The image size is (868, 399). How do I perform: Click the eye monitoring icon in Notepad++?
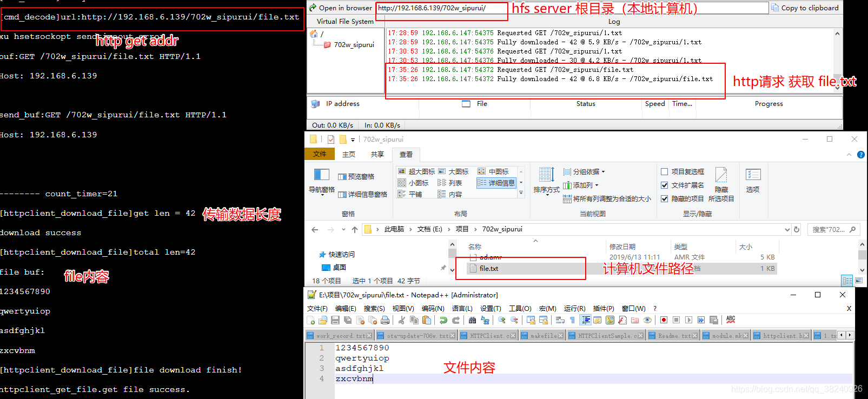coord(647,320)
